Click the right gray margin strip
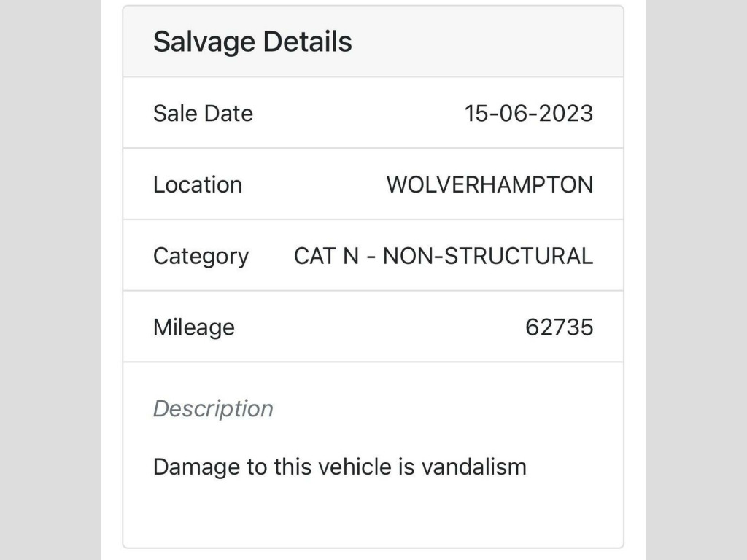Screen dimensions: 747x560 tap(696, 280)
